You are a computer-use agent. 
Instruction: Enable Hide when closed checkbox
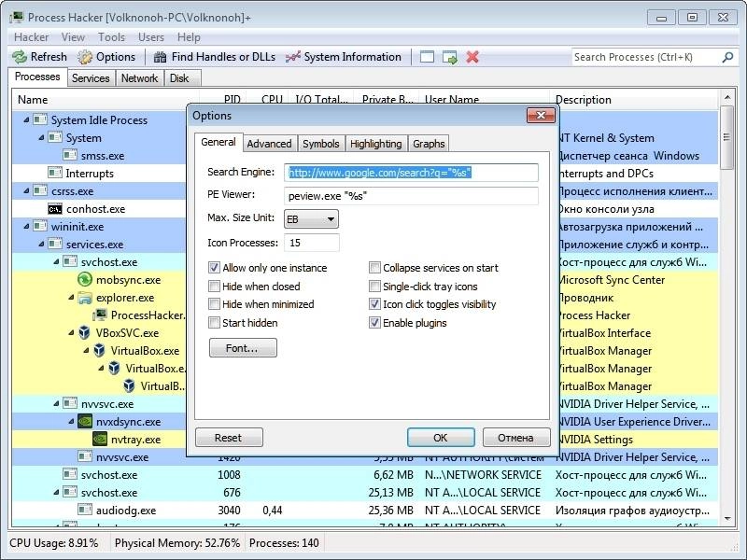point(215,287)
